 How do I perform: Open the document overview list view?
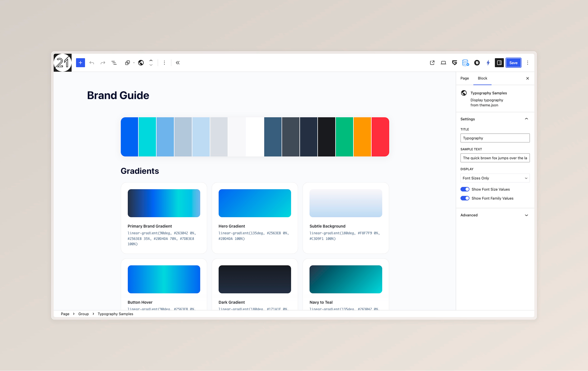pyautogui.click(x=114, y=63)
